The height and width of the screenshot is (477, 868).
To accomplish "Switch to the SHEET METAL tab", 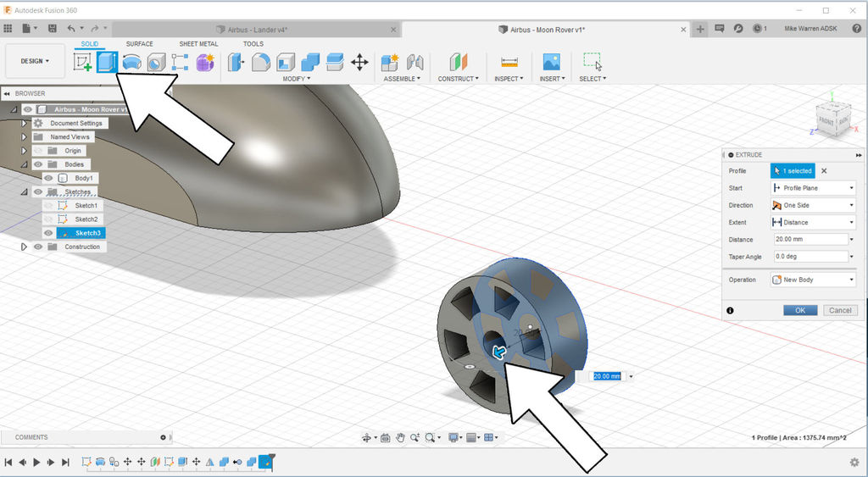I will click(198, 44).
